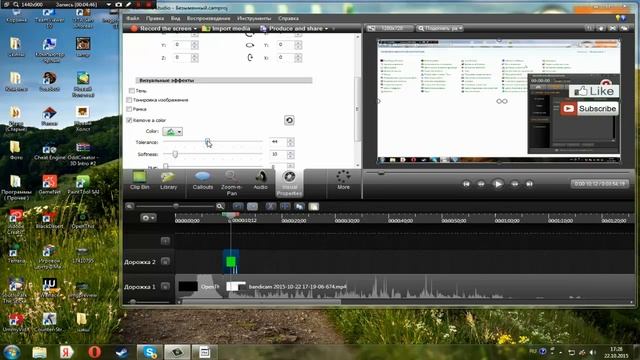The width and height of the screenshot is (640, 360).
Task: Click the Softness slider track
Action: coord(213,154)
